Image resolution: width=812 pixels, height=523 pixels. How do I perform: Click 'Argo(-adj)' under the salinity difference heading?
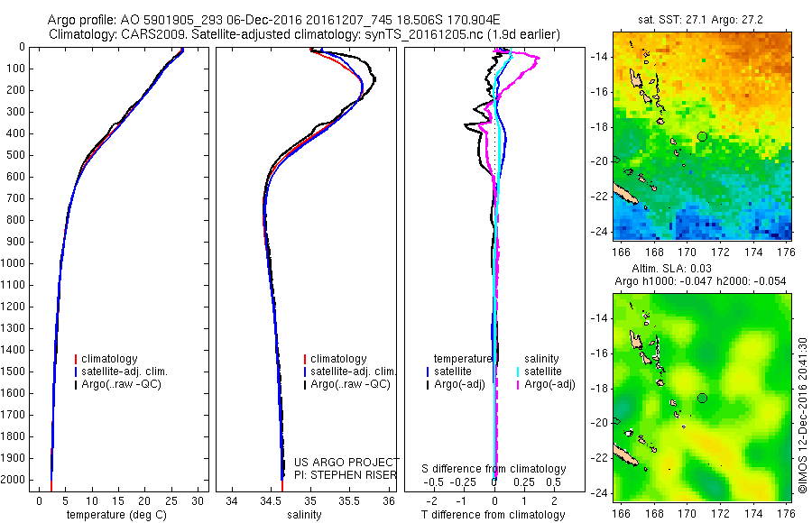click(x=550, y=384)
